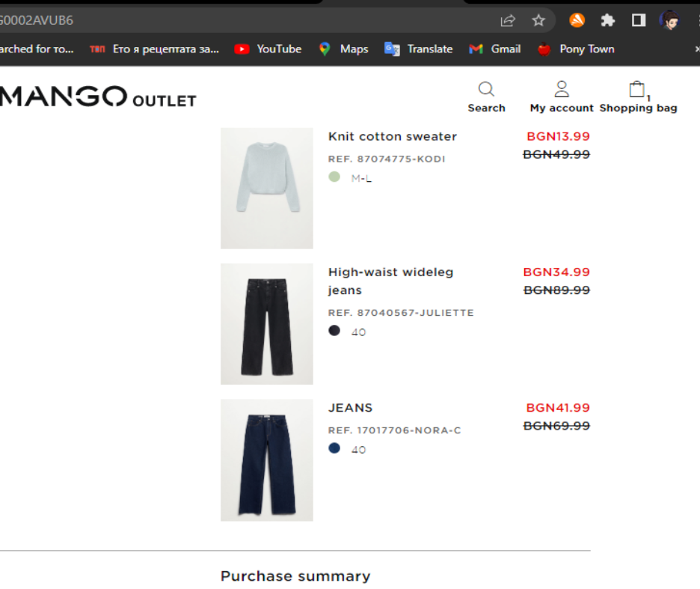Image resolution: width=700 pixels, height=589 pixels.
Task: Open the browser Extensions puzzle icon
Action: pos(607,20)
